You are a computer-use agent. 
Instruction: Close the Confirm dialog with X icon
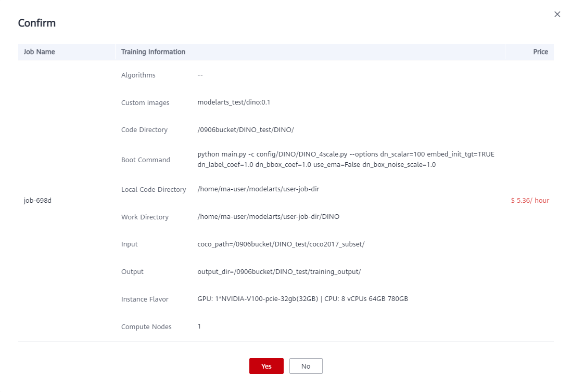click(x=557, y=15)
